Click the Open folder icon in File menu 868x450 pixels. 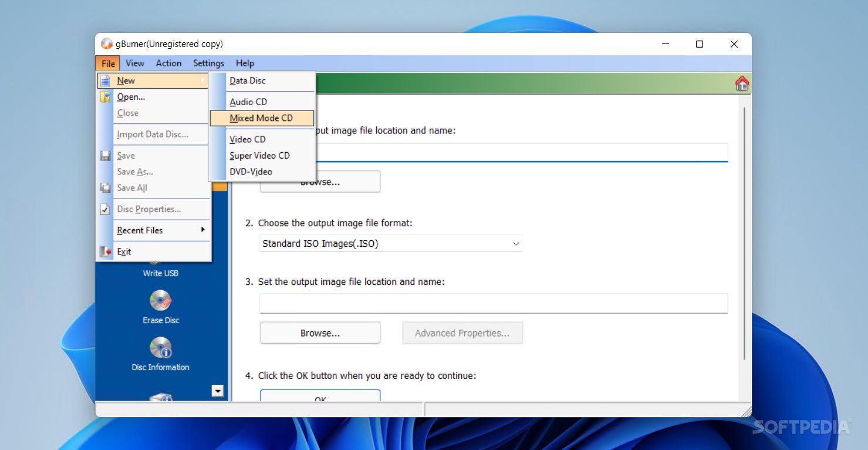tap(105, 97)
